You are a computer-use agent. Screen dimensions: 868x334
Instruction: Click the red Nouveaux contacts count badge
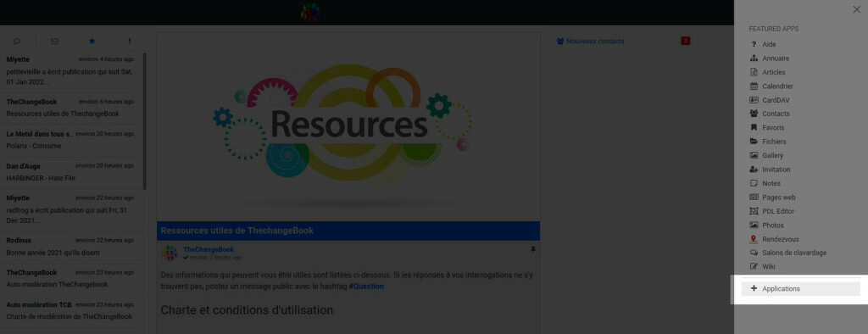[685, 41]
